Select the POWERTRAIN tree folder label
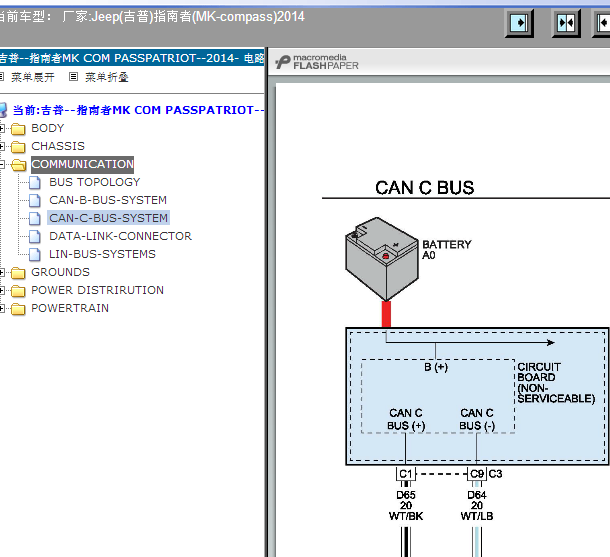 (70, 308)
